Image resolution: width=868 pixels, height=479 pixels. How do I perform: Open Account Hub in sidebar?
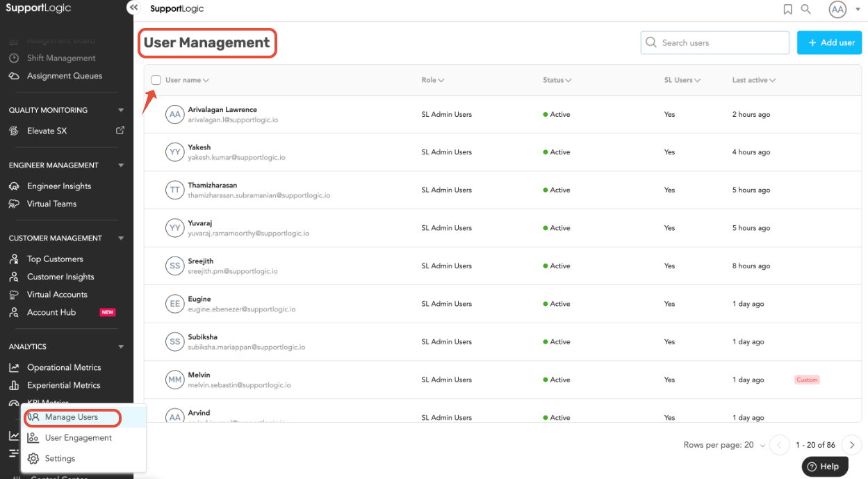point(51,312)
